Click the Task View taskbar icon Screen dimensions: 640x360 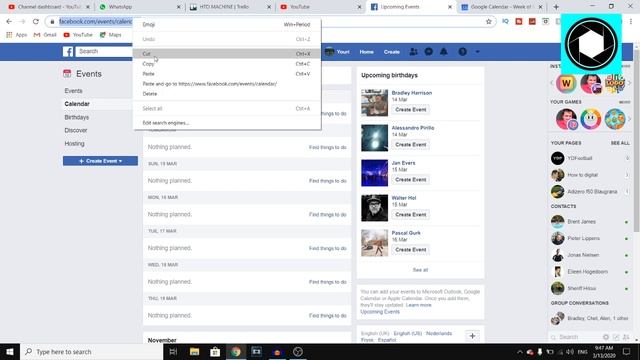tap(173, 351)
